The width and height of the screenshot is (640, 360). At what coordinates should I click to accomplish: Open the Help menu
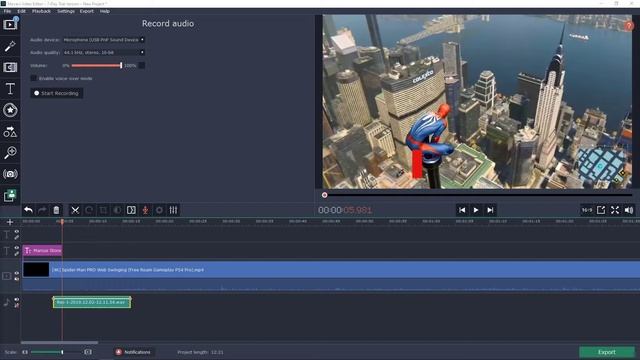(x=104, y=11)
